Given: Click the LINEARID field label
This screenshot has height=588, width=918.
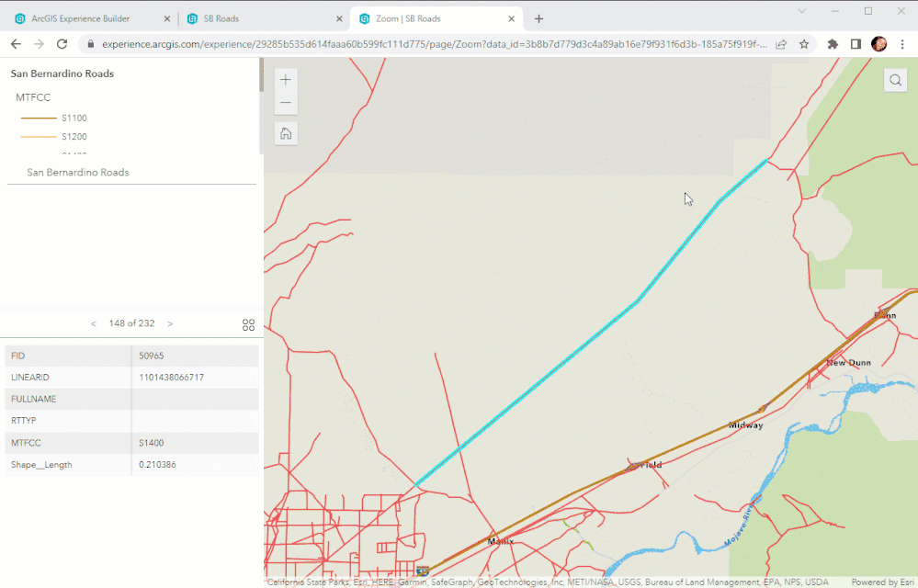Looking at the screenshot, I should point(30,378).
